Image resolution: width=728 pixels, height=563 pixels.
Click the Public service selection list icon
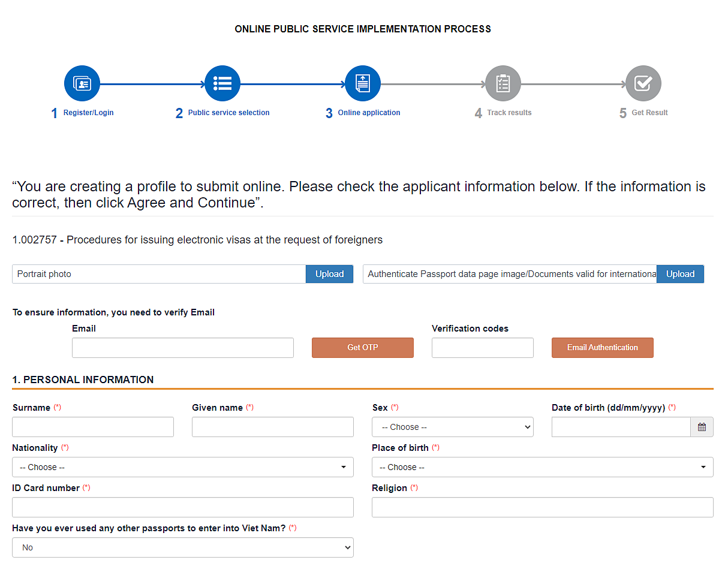pyautogui.click(x=222, y=83)
